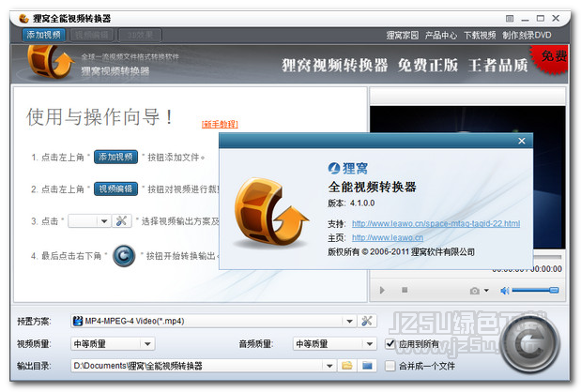
Task: Expand the snapshot options arrow
Action: point(486,291)
